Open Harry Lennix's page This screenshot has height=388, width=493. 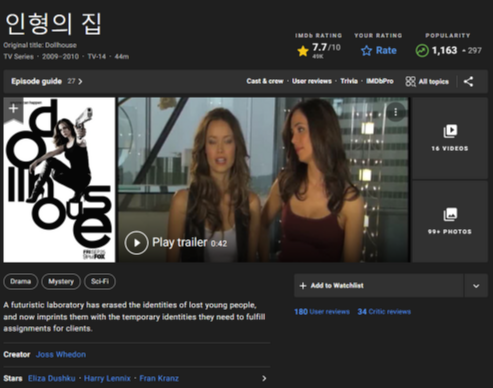tap(107, 378)
